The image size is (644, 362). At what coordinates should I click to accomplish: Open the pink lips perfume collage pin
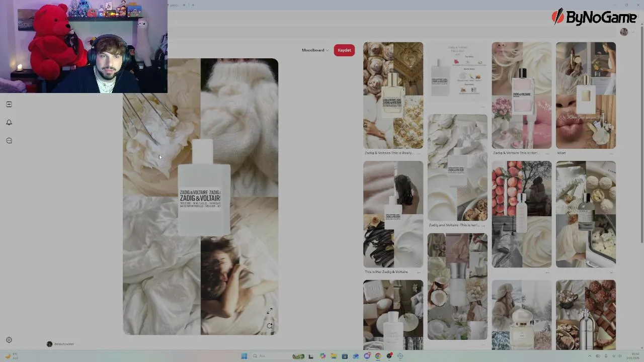tap(521, 95)
